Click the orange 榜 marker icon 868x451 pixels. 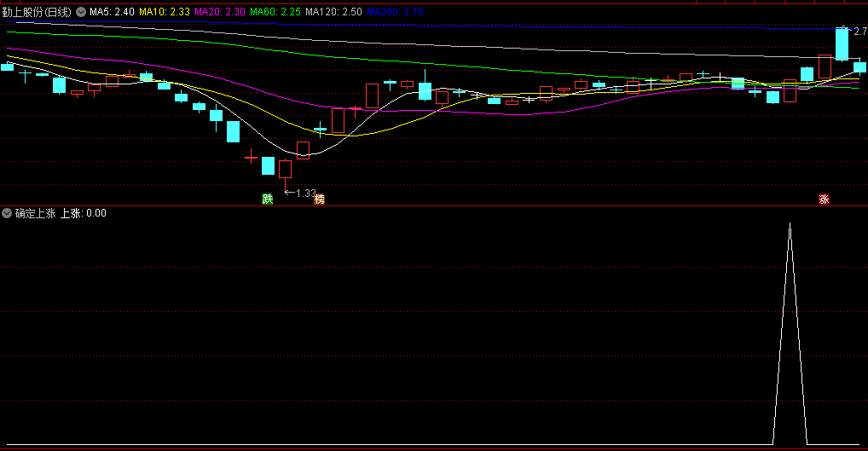click(x=320, y=199)
